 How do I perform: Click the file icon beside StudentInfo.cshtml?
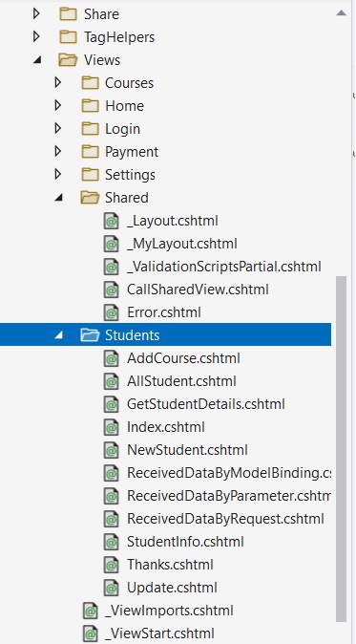click(x=112, y=542)
